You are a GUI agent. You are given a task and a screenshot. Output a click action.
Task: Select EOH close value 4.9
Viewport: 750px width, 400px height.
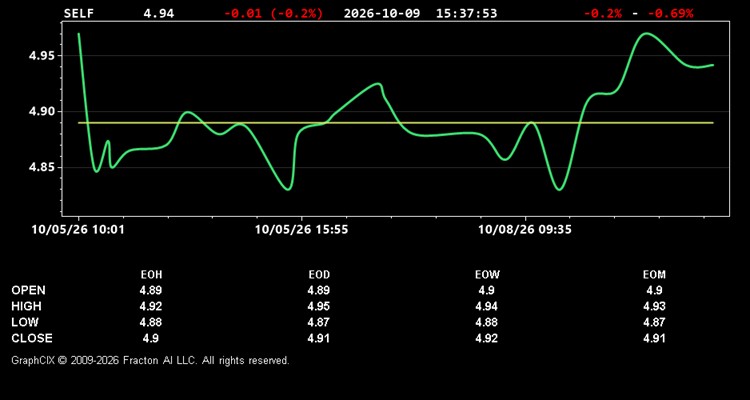tap(151, 338)
